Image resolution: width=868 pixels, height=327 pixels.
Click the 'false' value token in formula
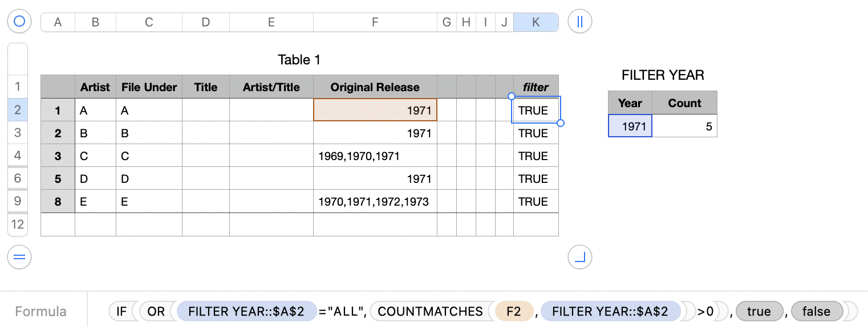(x=816, y=312)
